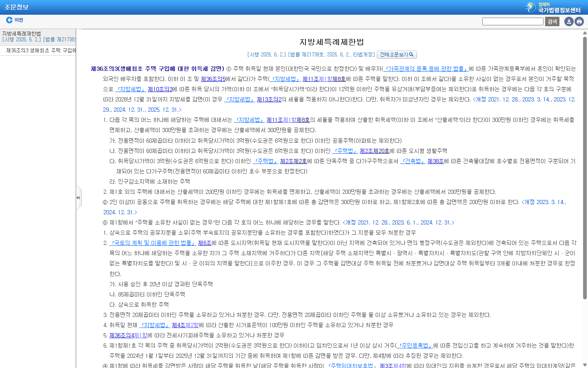Click the vertical scrollbar thumb

[585, 168]
